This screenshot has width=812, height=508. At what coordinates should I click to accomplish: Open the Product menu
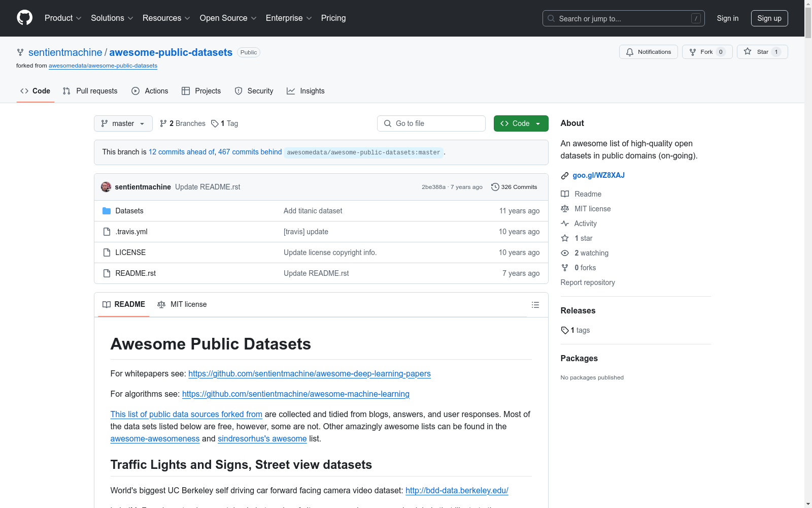[x=63, y=18]
